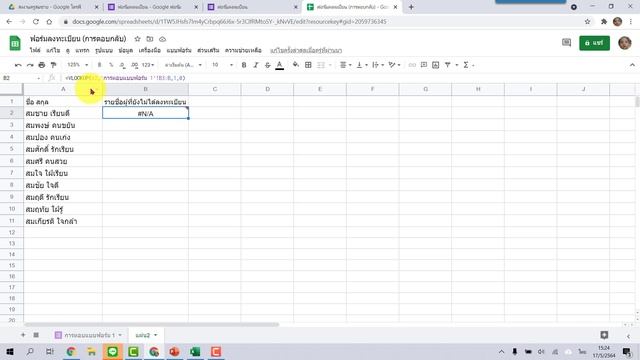Open the รูปแบบ (Format) menu
This screenshot has height=360, width=640.
(x=104, y=50)
